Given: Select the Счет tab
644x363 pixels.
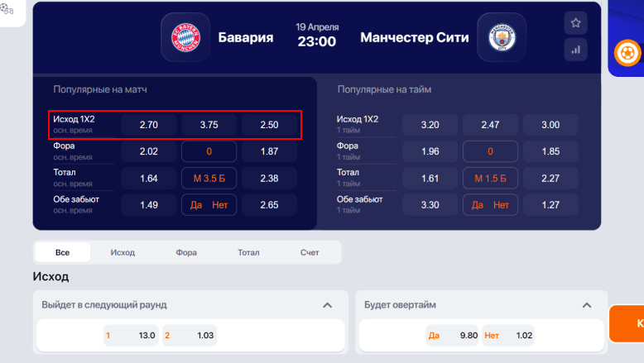Looking at the screenshot, I should pyautogui.click(x=310, y=252).
